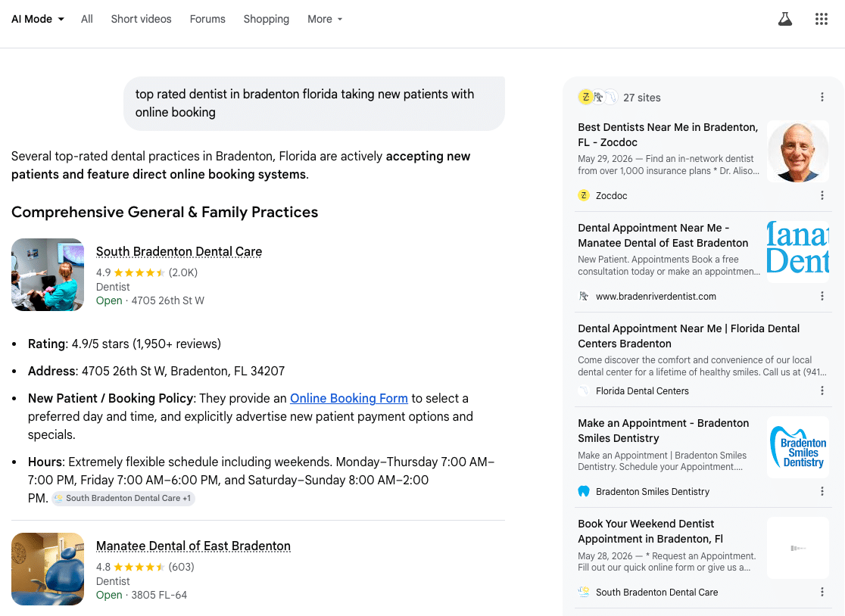Open the Online Booking Form link
Image resolution: width=845 pixels, height=616 pixels.
348,399
